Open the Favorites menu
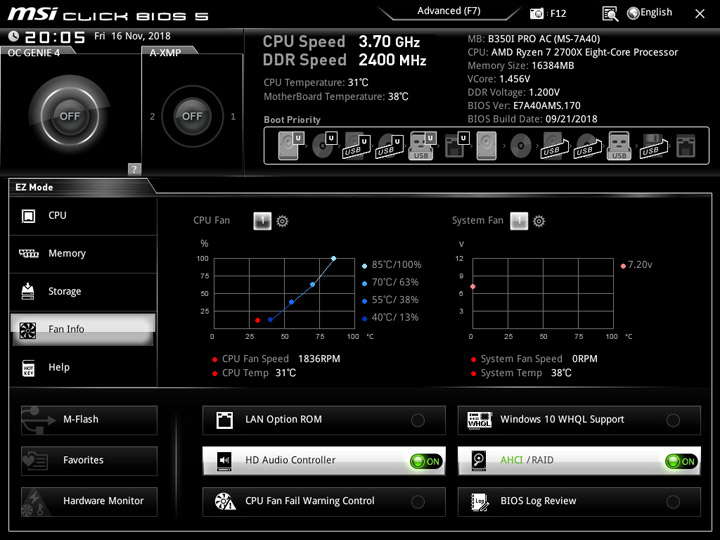 (89, 461)
